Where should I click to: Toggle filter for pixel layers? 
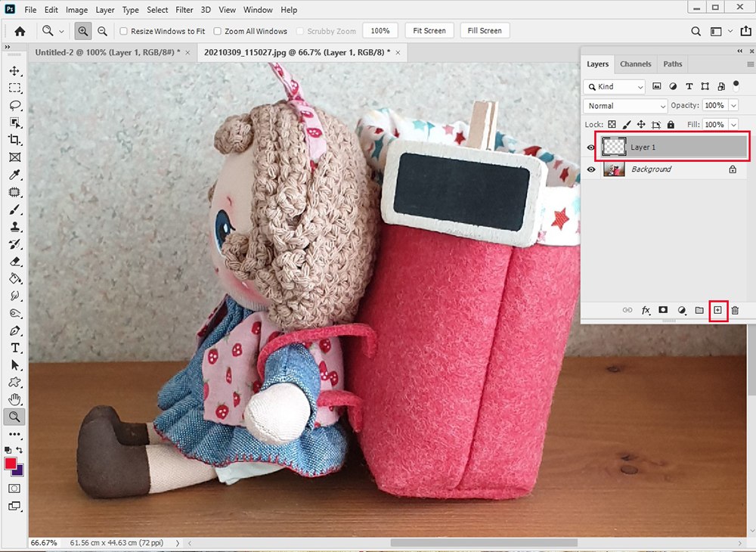pyautogui.click(x=657, y=86)
